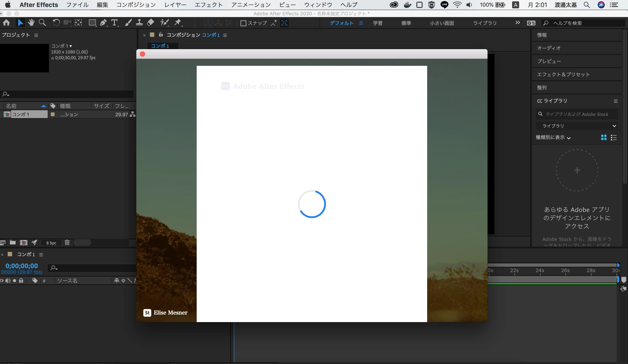Open the エフェクト&プリセット panel

pos(563,74)
